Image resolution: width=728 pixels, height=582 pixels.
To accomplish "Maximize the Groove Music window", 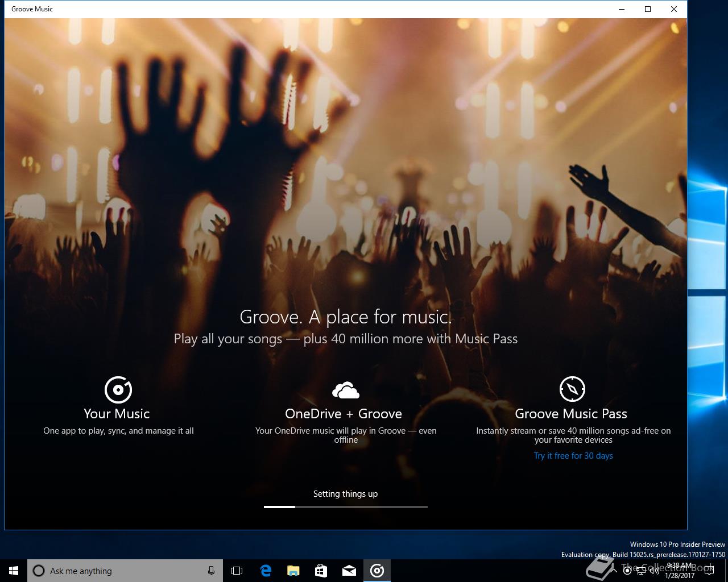I will [648, 9].
